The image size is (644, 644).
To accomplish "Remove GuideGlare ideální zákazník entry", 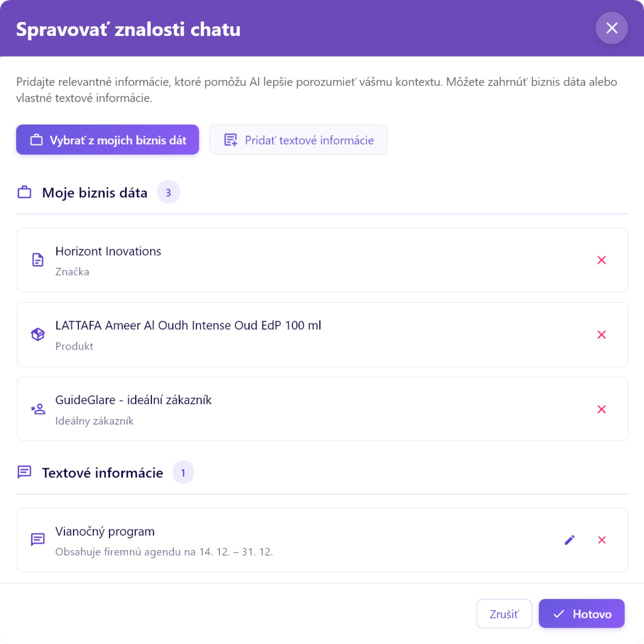I will tap(602, 409).
